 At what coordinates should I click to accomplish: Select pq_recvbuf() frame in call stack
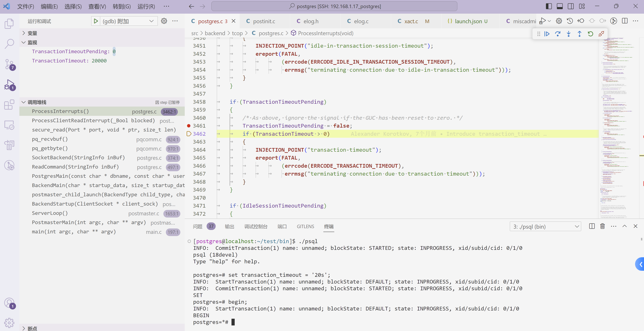point(50,139)
